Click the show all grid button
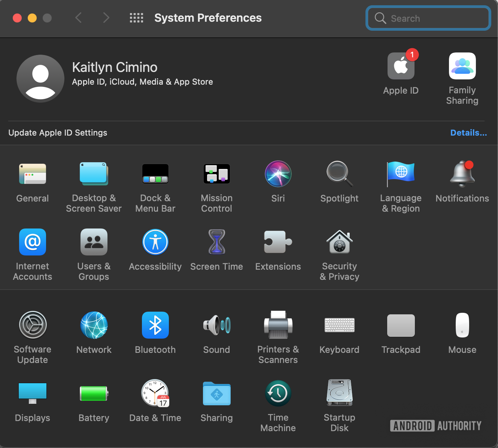This screenshot has height=448, width=498. pyautogui.click(x=136, y=18)
